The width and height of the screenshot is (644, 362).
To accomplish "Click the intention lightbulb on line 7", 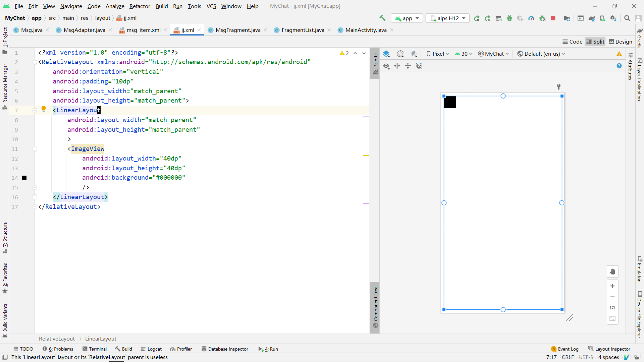I will (44, 109).
